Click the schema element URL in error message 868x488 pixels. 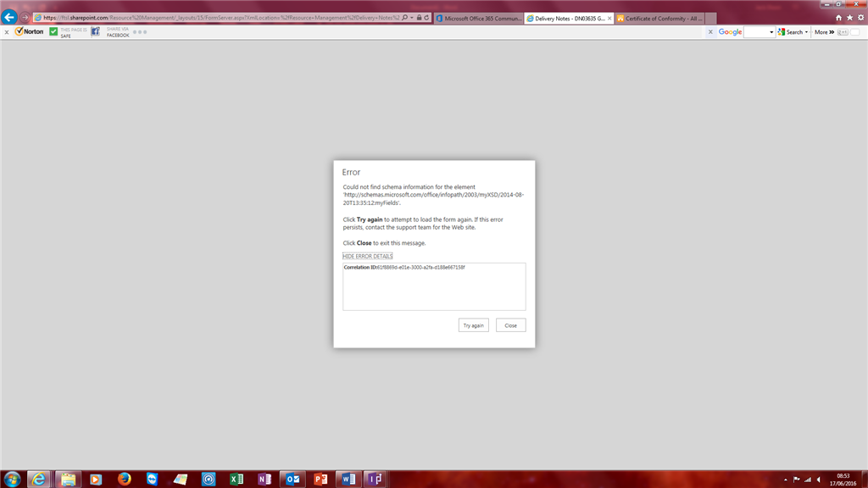[x=433, y=198]
